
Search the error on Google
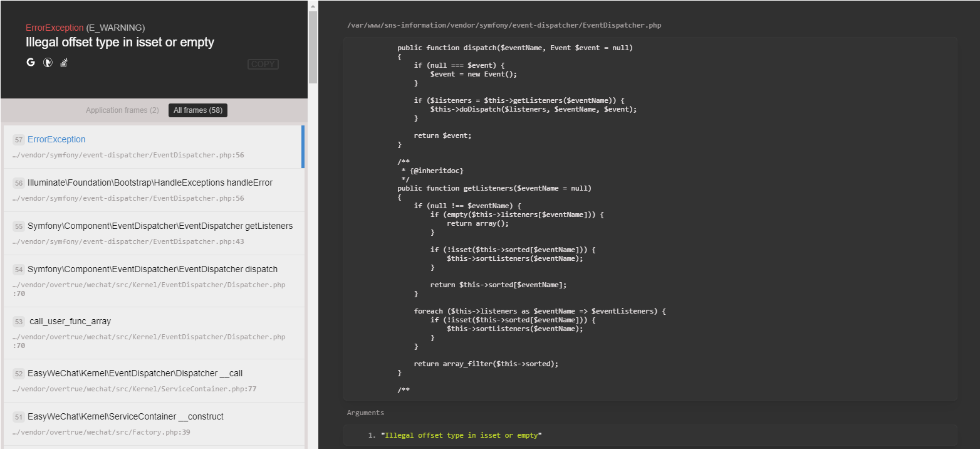(x=30, y=62)
